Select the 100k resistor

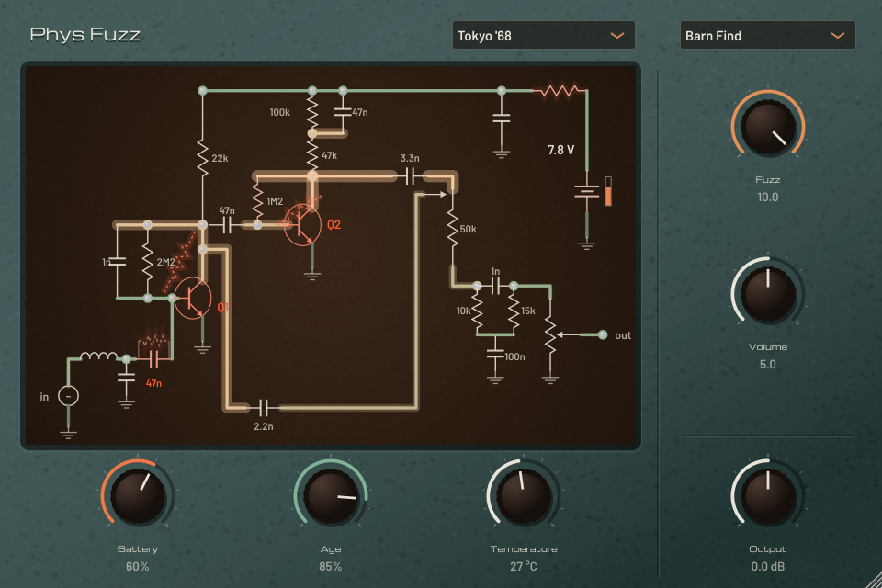[312, 112]
